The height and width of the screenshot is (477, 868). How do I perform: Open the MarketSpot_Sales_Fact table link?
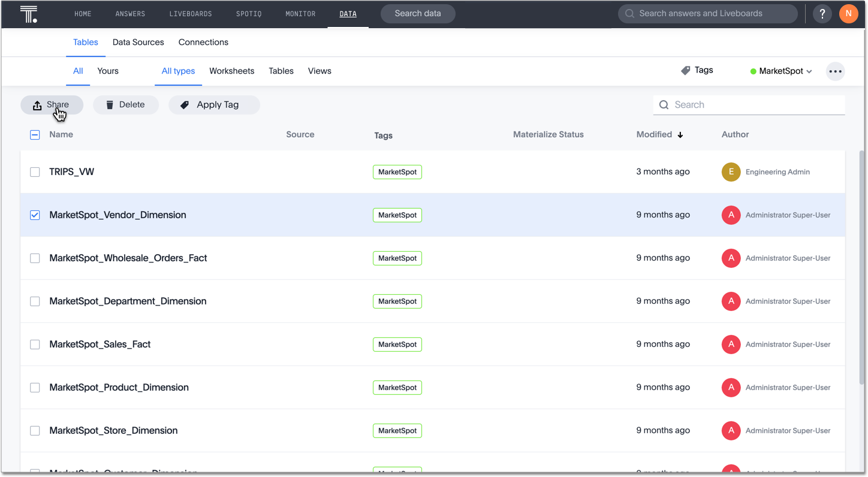coord(100,345)
